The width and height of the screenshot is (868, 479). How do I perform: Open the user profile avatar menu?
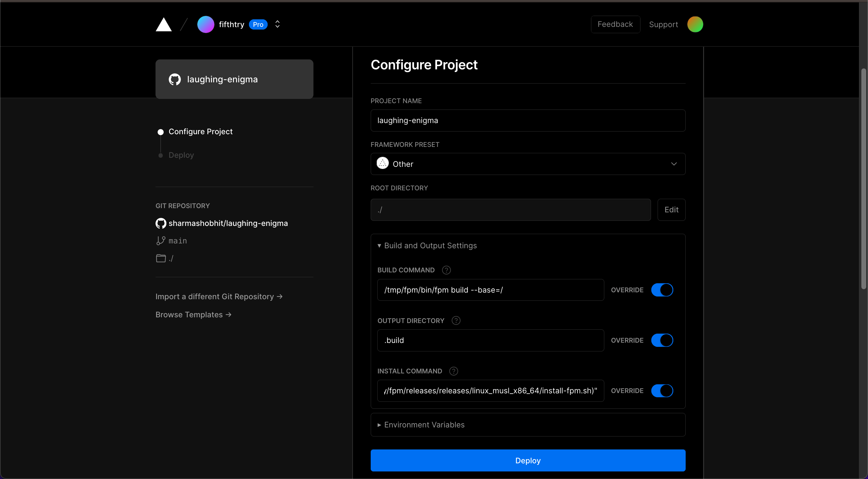[695, 24]
